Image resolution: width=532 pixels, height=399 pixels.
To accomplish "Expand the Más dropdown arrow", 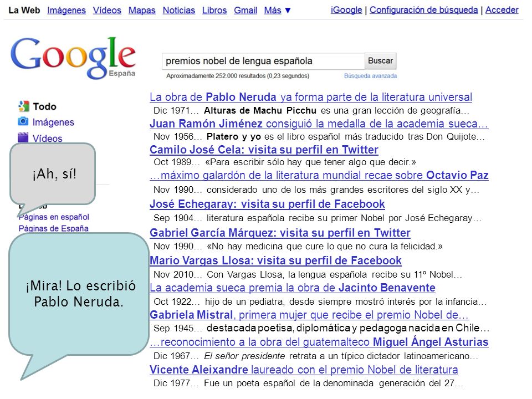I will pos(288,11).
